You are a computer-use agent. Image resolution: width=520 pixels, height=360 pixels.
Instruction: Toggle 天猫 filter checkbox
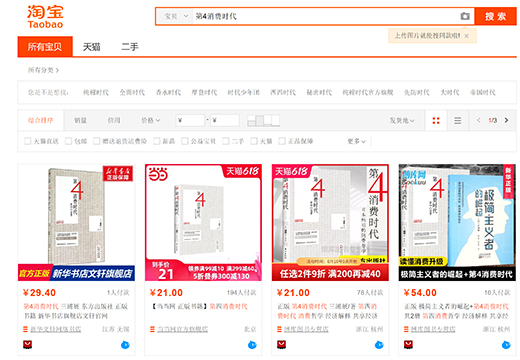[x=254, y=141]
